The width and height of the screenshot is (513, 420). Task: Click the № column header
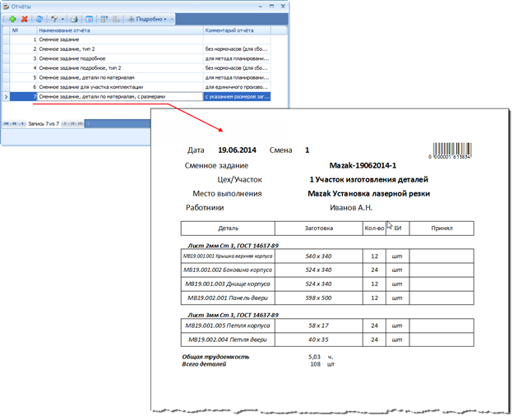[x=15, y=30]
